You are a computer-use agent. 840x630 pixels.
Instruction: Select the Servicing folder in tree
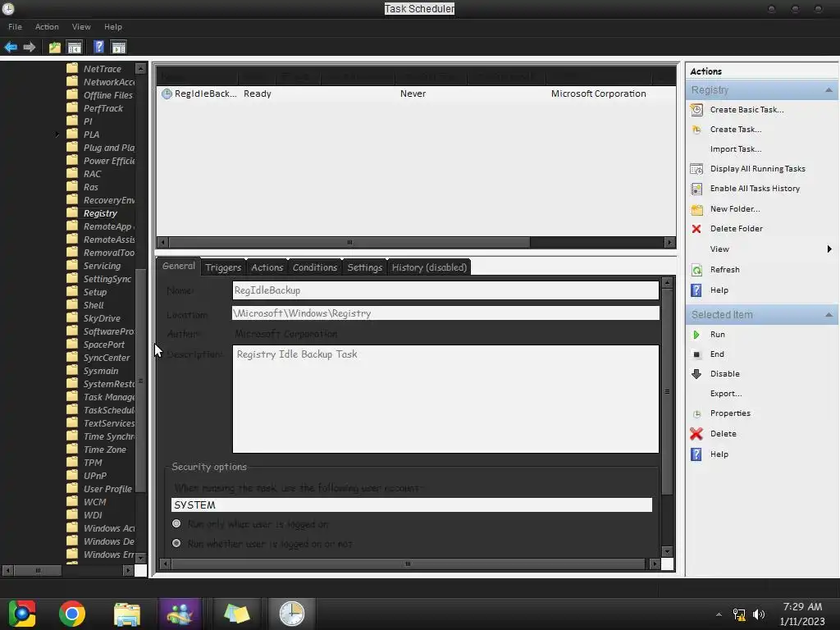click(x=102, y=267)
